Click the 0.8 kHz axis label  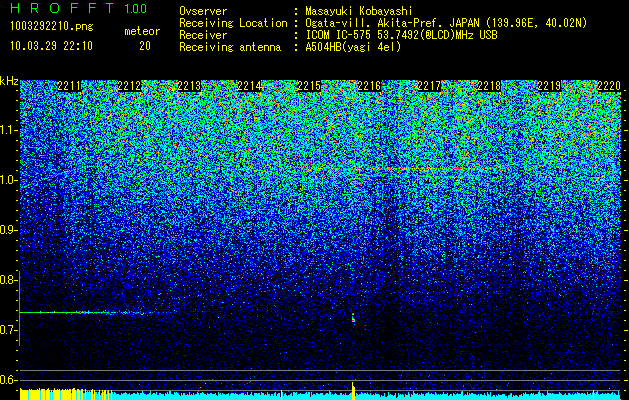pyautogui.click(x=8, y=280)
